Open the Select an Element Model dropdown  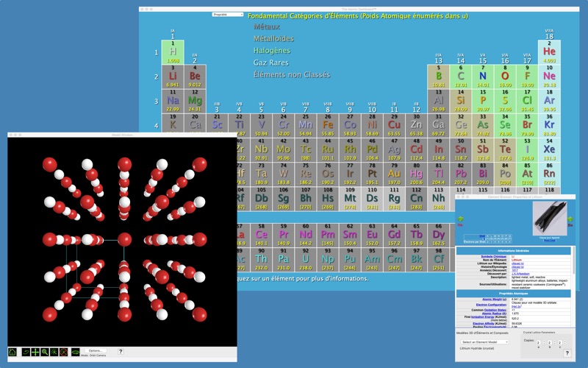point(485,342)
